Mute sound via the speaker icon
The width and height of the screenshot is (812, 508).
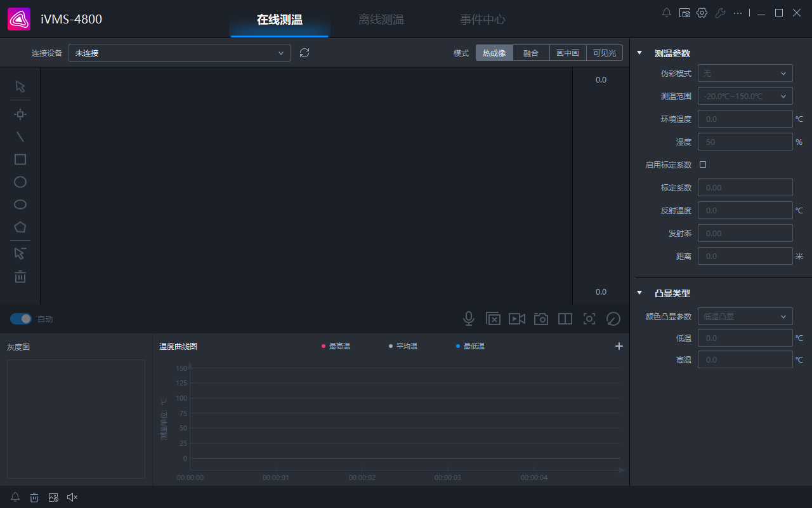(72, 497)
